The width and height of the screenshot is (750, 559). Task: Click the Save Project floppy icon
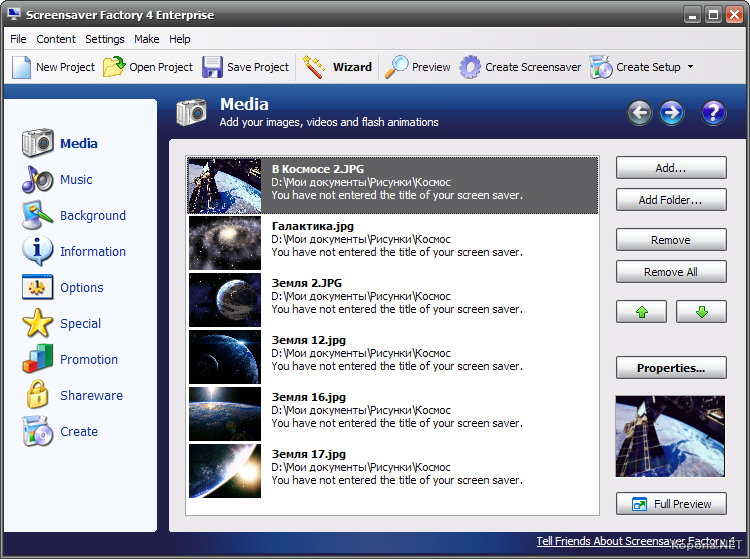(x=212, y=67)
